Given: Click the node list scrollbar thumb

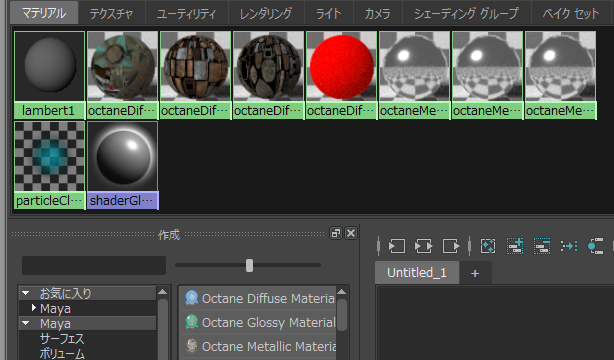Looking at the screenshot, I should 341,315.
